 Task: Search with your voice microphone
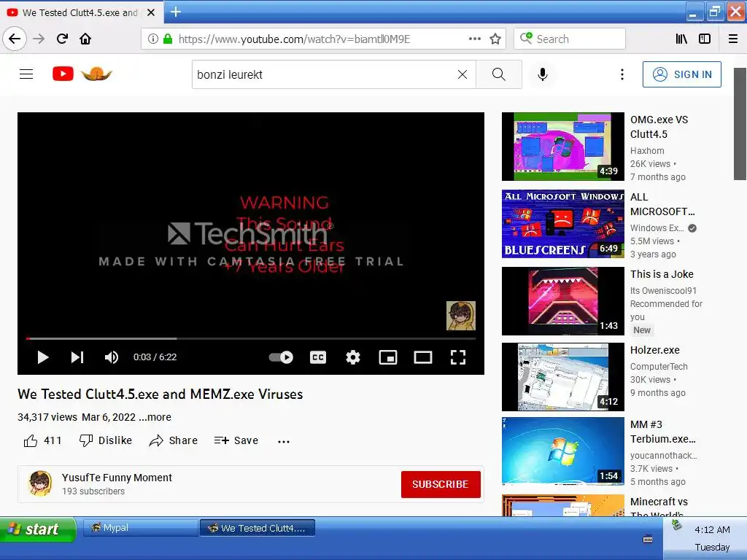(542, 74)
